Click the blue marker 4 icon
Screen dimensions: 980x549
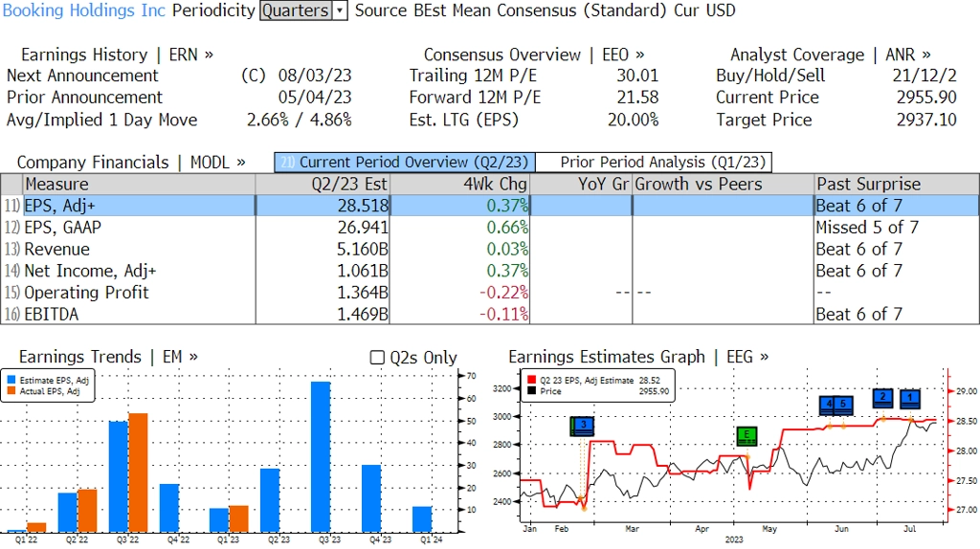coord(829,406)
